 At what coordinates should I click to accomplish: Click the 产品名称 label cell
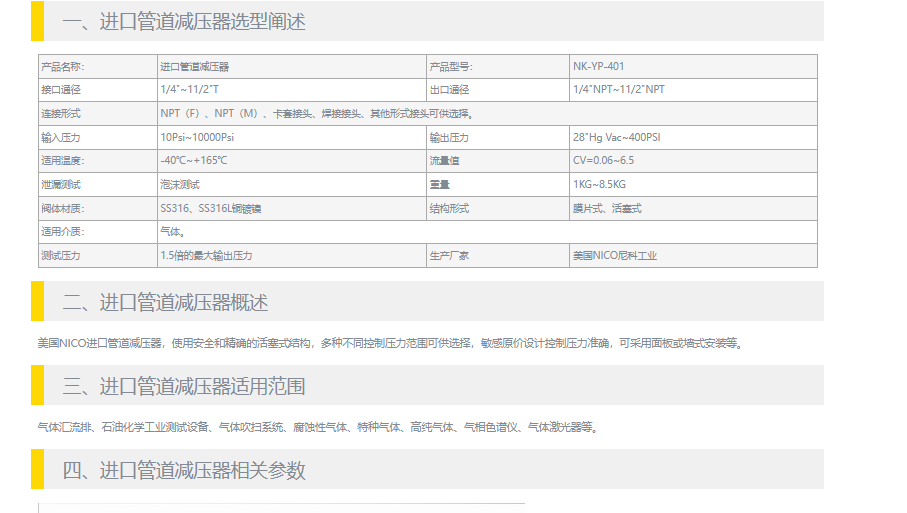pyautogui.click(x=63, y=67)
